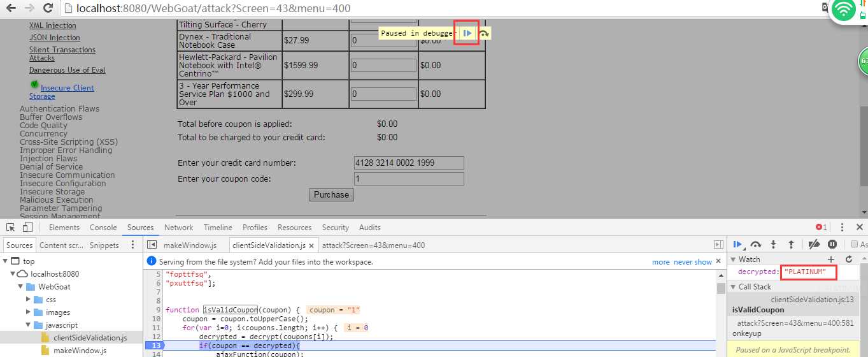Click 'never show' link in info bar
This screenshot has width=868, height=357.
click(x=693, y=262)
